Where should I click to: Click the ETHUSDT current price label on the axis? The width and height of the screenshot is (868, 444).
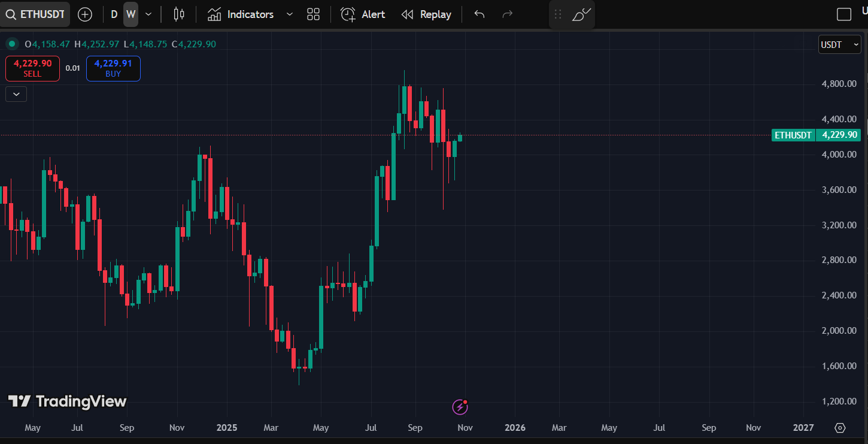(x=817, y=135)
